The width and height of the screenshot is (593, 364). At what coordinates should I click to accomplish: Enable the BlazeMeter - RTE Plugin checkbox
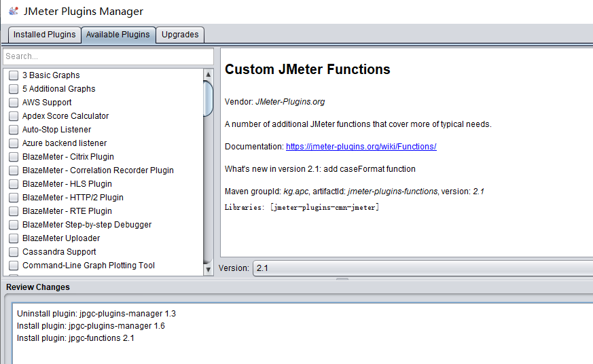point(14,211)
